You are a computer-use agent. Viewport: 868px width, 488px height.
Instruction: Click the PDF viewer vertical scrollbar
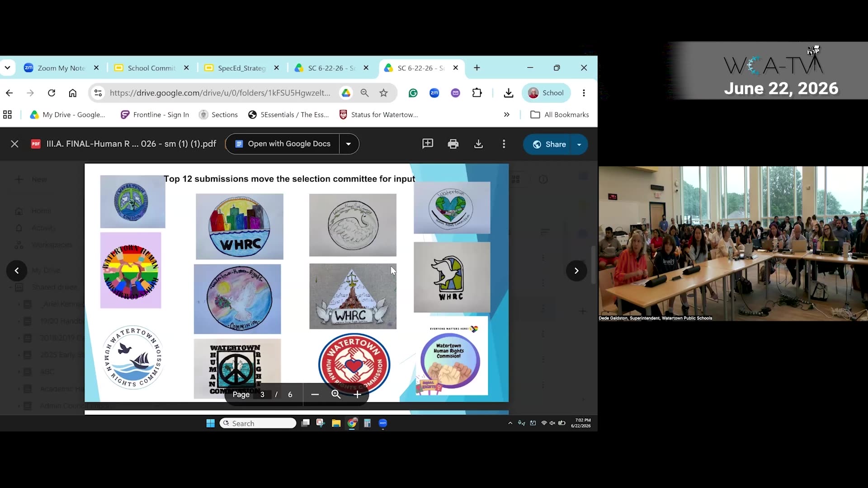pyautogui.click(x=593, y=265)
